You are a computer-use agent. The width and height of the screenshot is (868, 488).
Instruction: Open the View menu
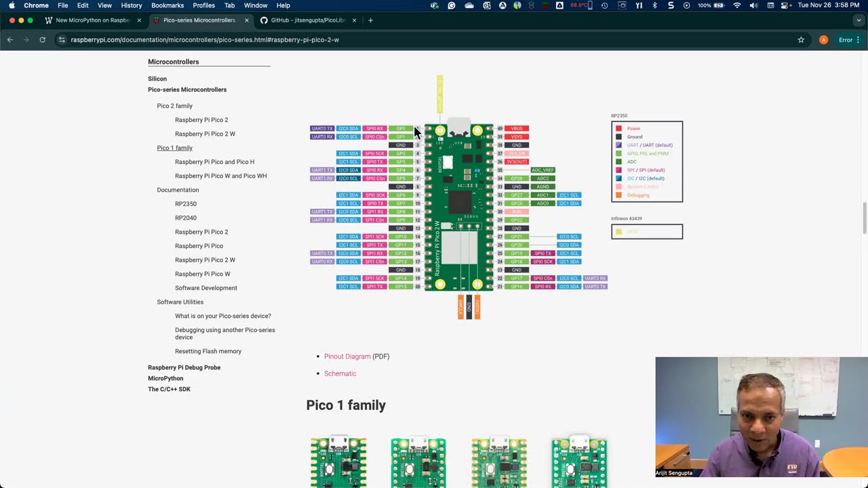[104, 5]
